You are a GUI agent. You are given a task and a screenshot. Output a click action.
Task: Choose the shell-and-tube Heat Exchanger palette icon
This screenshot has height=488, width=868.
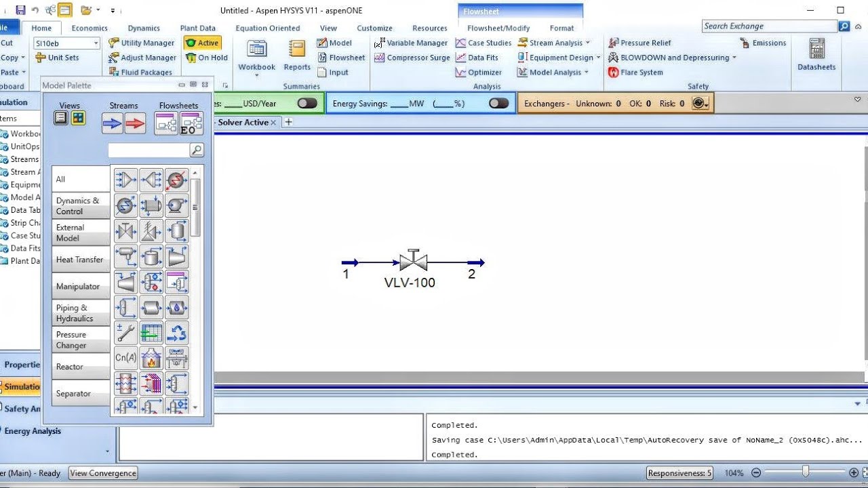(x=151, y=205)
